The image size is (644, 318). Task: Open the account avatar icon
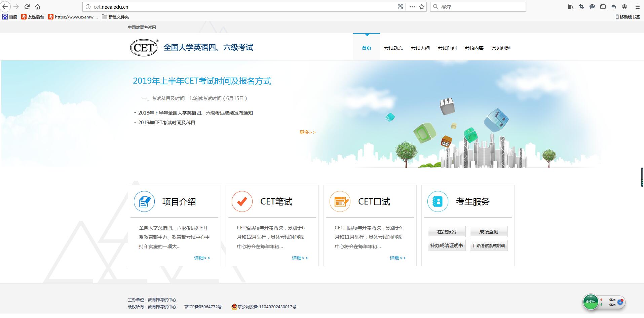click(624, 7)
